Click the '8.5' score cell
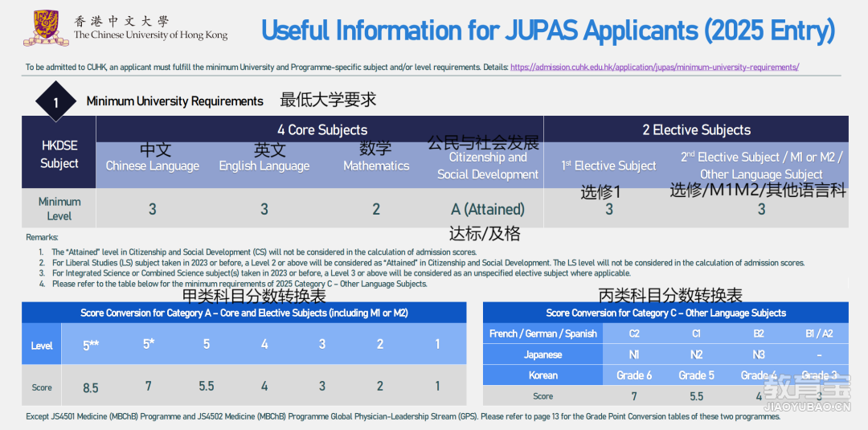 [91, 387]
